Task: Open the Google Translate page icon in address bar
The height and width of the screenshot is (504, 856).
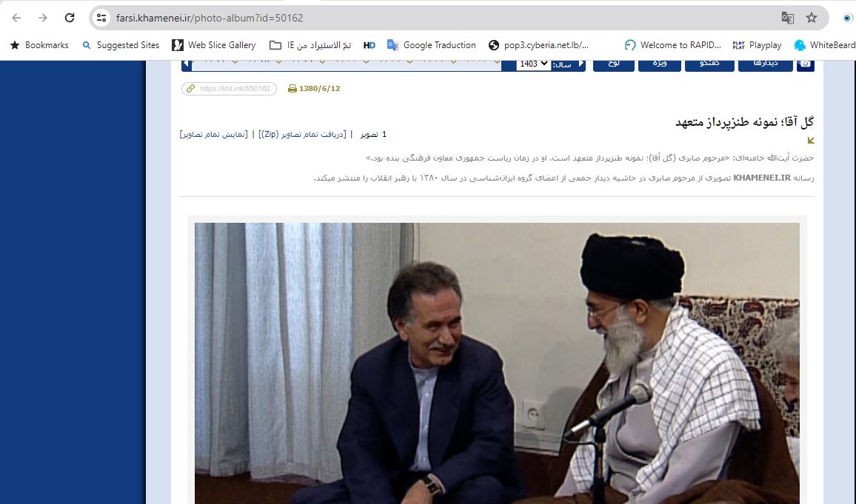Action: click(787, 18)
